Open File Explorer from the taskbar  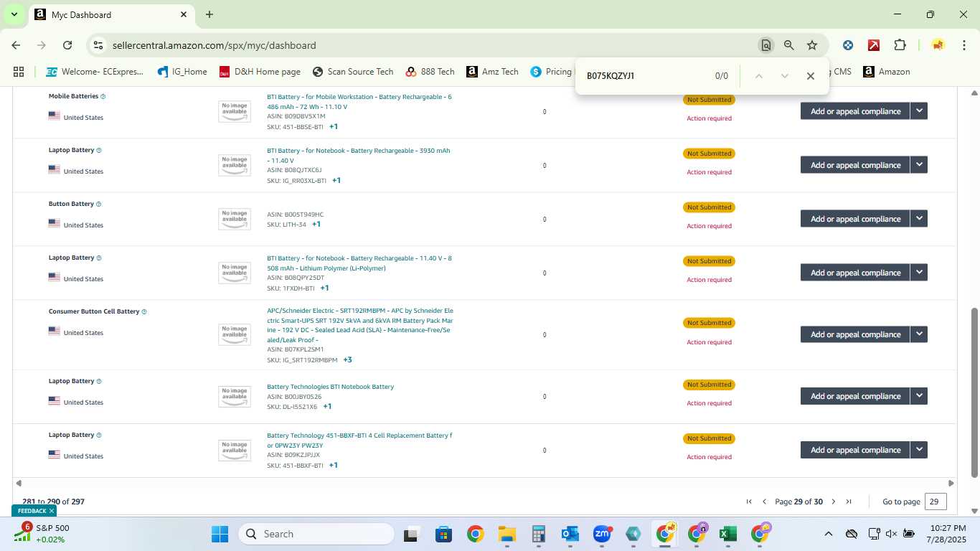(507, 534)
